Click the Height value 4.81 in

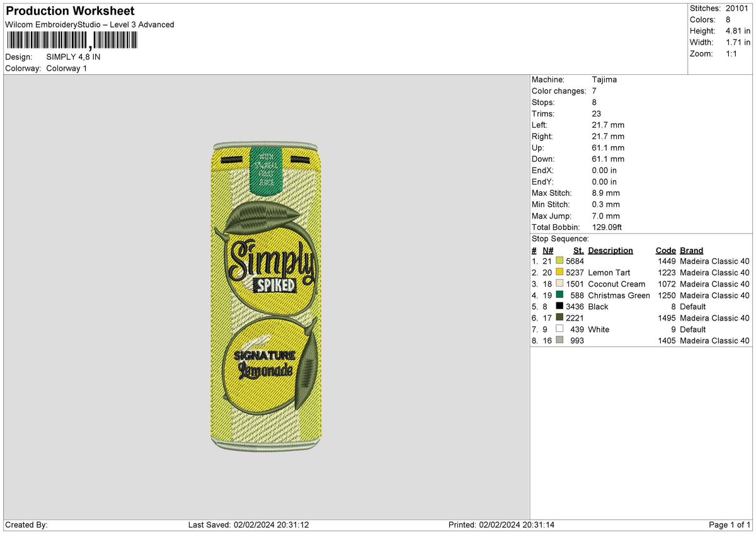click(738, 31)
